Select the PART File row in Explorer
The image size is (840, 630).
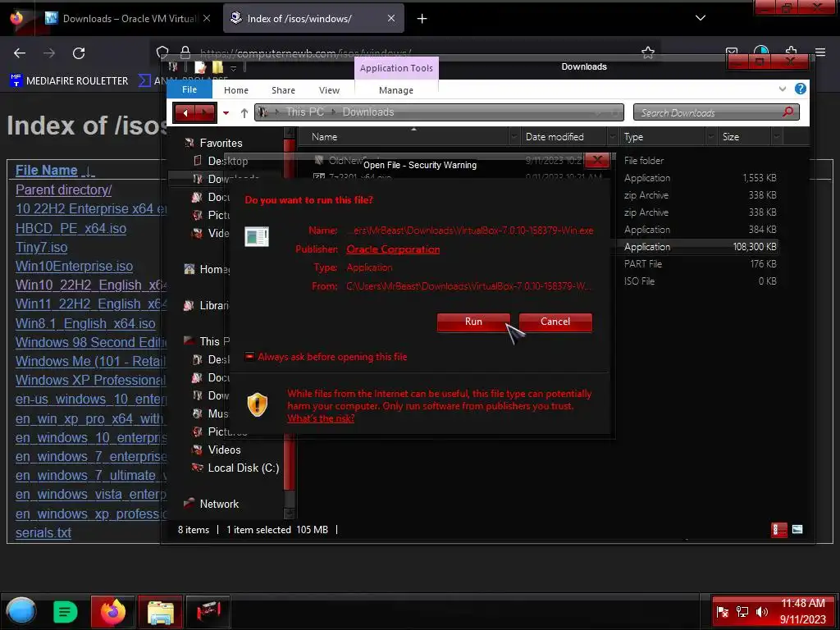tap(540, 264)
